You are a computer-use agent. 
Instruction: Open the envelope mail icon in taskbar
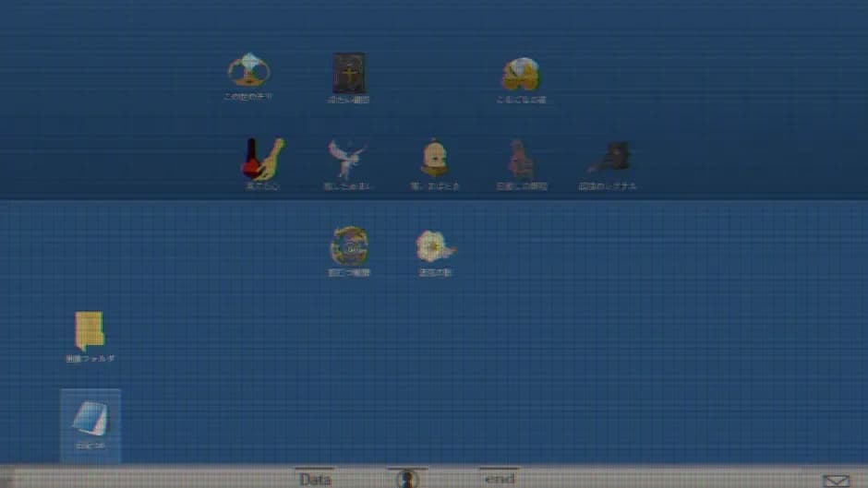836,481
